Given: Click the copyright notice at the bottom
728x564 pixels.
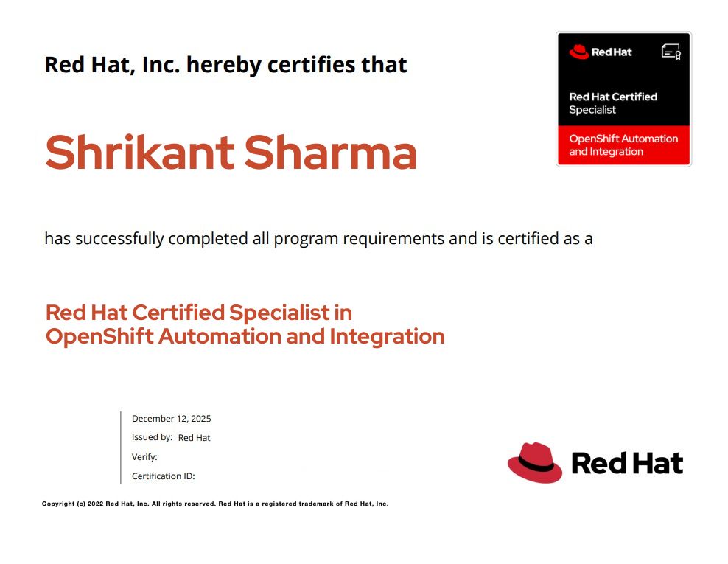Looking at the screenshot, I should point(214,504).
